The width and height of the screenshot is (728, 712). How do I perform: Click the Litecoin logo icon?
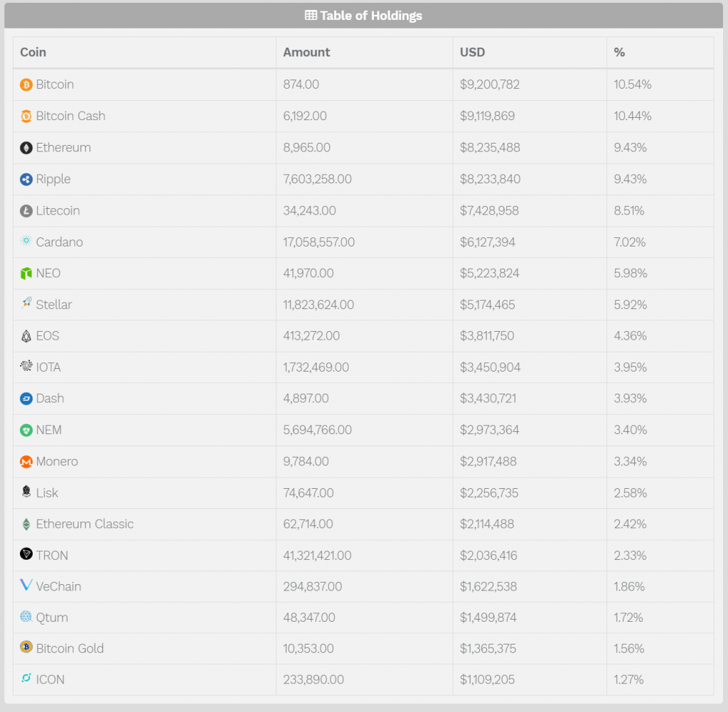coord(26,211)
